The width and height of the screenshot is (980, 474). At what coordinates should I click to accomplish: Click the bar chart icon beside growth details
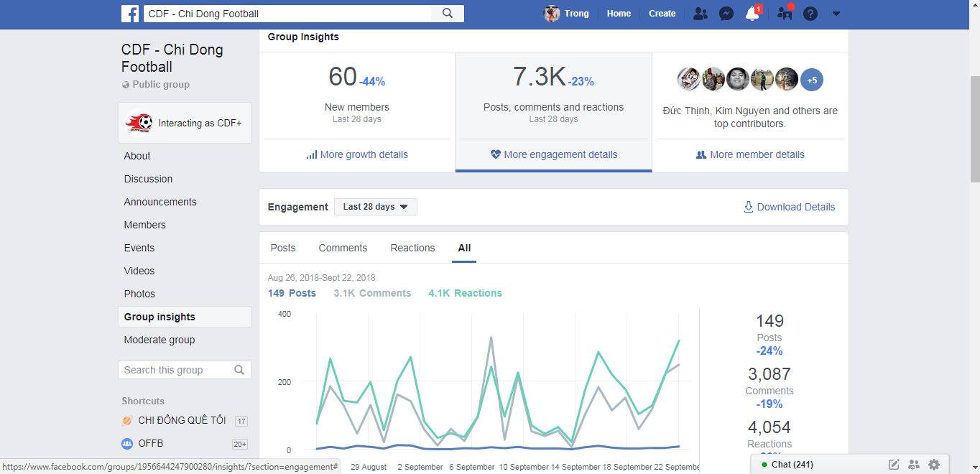(x=312, y=154)
